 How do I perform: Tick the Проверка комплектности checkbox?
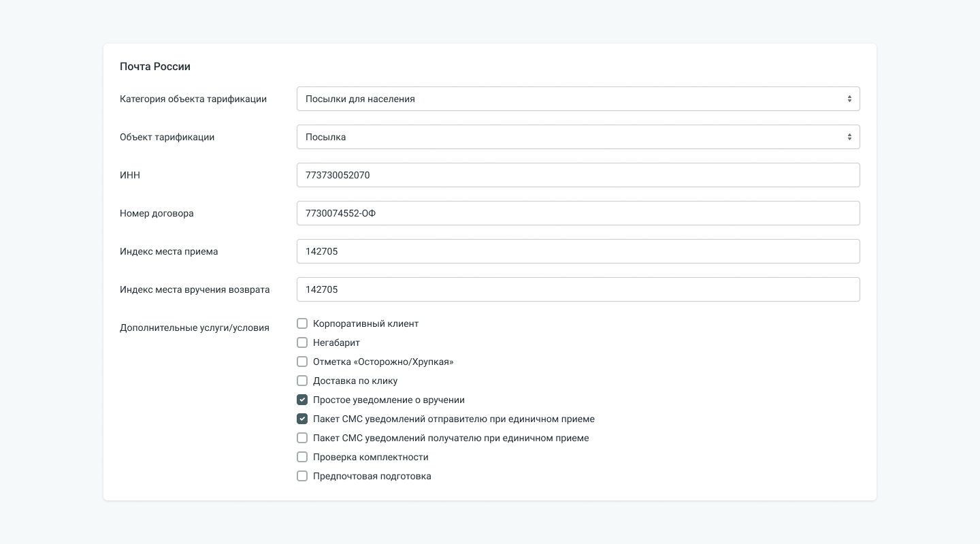point(302,457)
